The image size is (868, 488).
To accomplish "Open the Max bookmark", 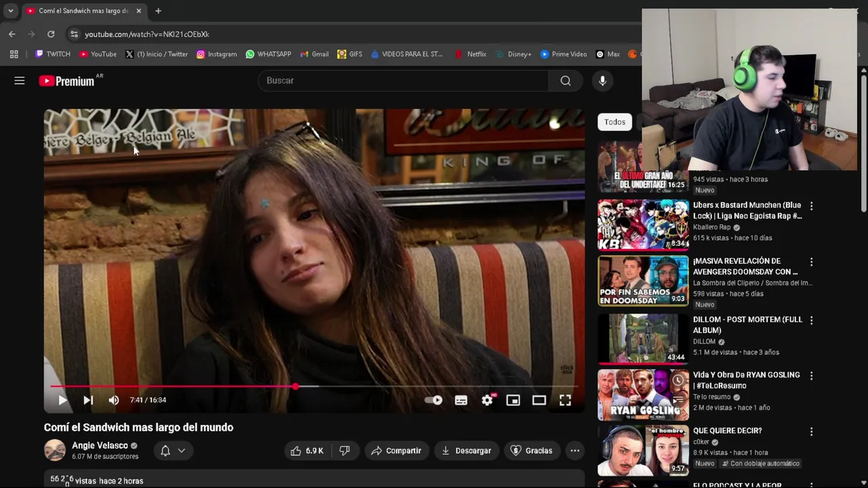I will [608, 54].
